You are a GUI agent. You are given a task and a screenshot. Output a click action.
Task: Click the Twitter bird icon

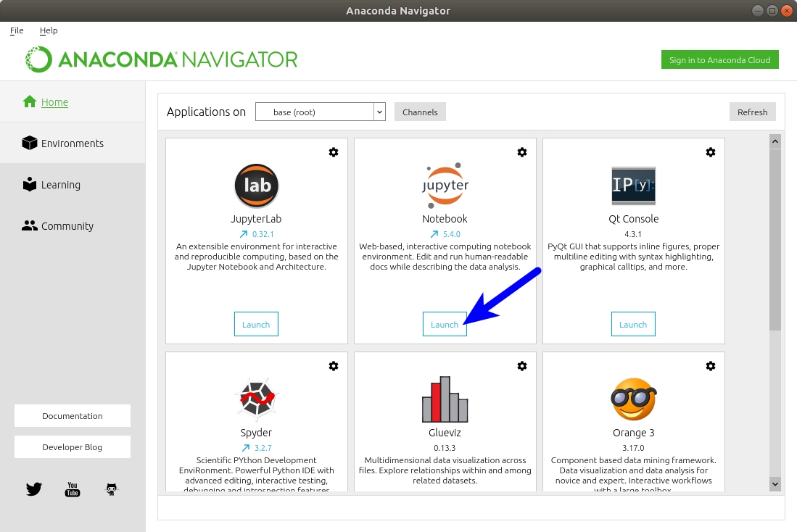pyautogui.click(x=34, y=489)
